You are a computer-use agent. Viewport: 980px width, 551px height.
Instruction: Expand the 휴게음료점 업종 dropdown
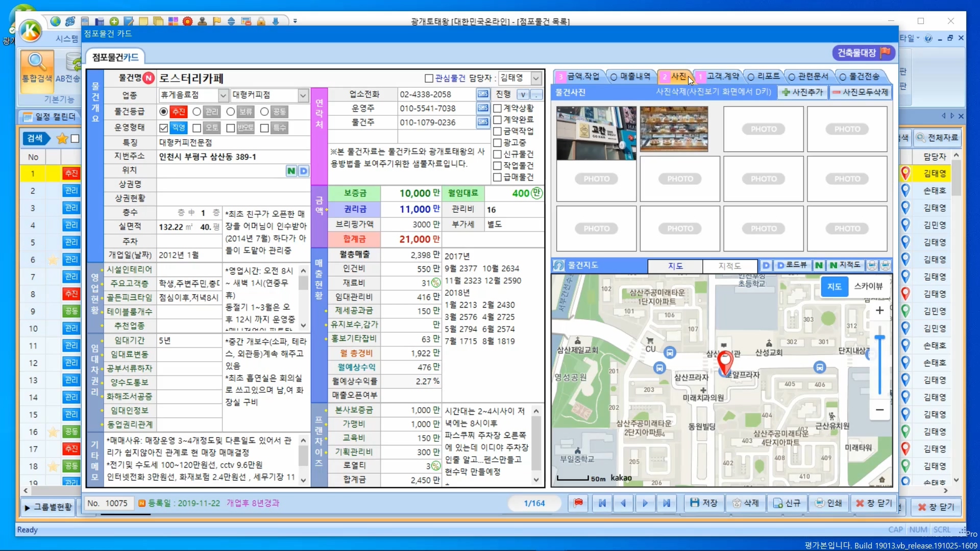[223, 95]
